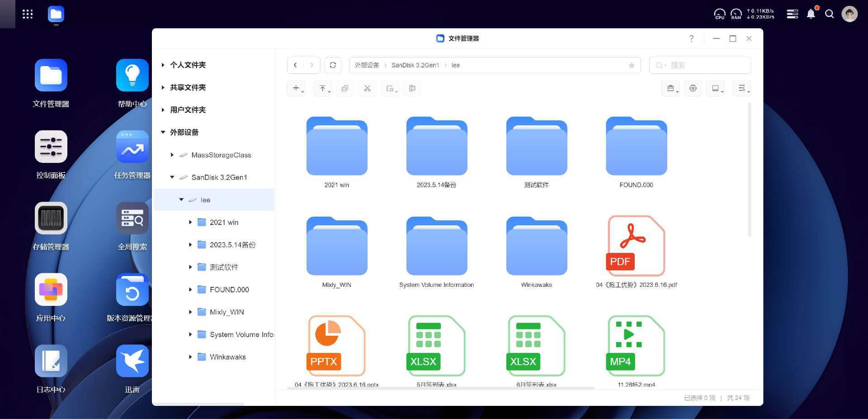The width and height of the screenshot is (868, 419).
Task: Open the new item plus menu
Action: pyautogui.click(x=297, y=88)
